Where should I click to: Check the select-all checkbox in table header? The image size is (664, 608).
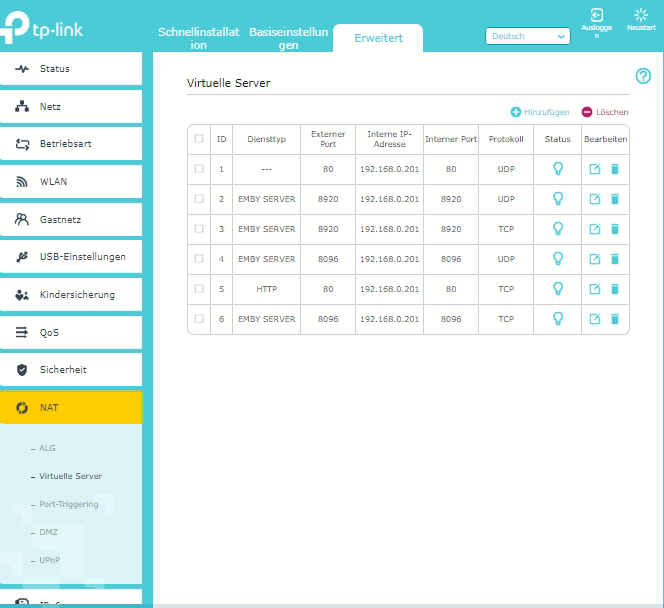(x=199, y=138)
